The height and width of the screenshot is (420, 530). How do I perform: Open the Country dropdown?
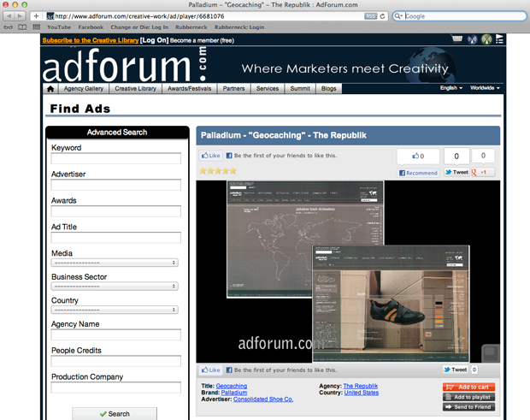tap(115, 310)
